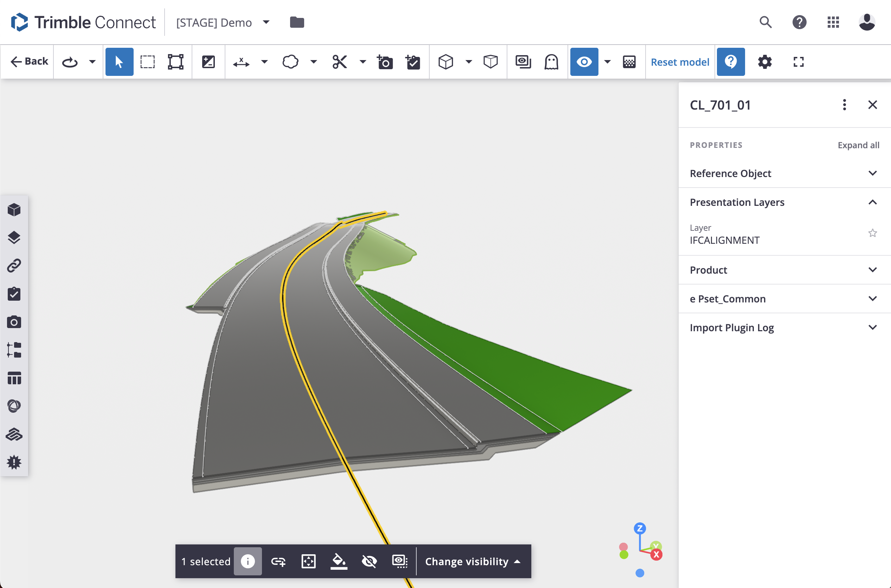891x588 pixels.
Task: Hide the selected object with crossed eye icon
Action: [369, 561]
